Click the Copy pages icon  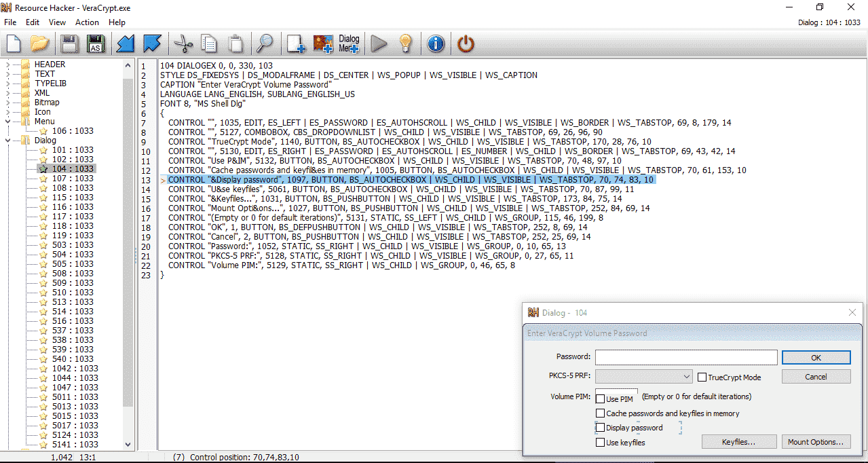coord(209,44)
